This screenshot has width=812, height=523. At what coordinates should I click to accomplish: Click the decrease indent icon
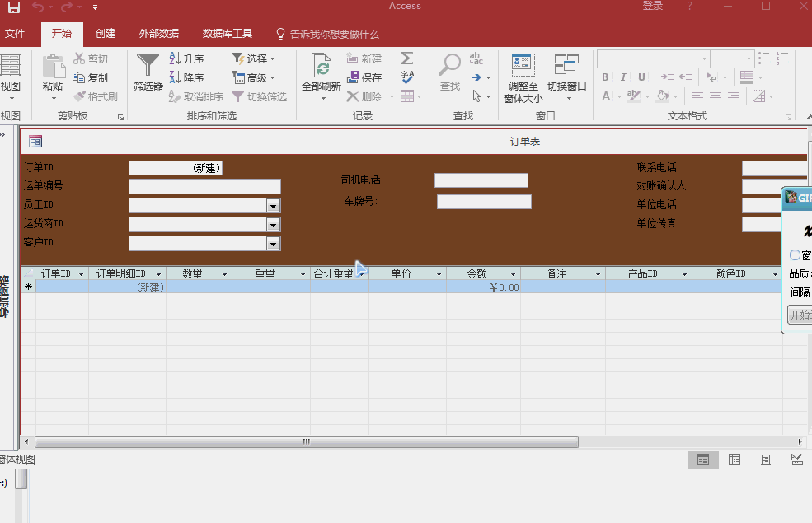[x=686, y=77]
